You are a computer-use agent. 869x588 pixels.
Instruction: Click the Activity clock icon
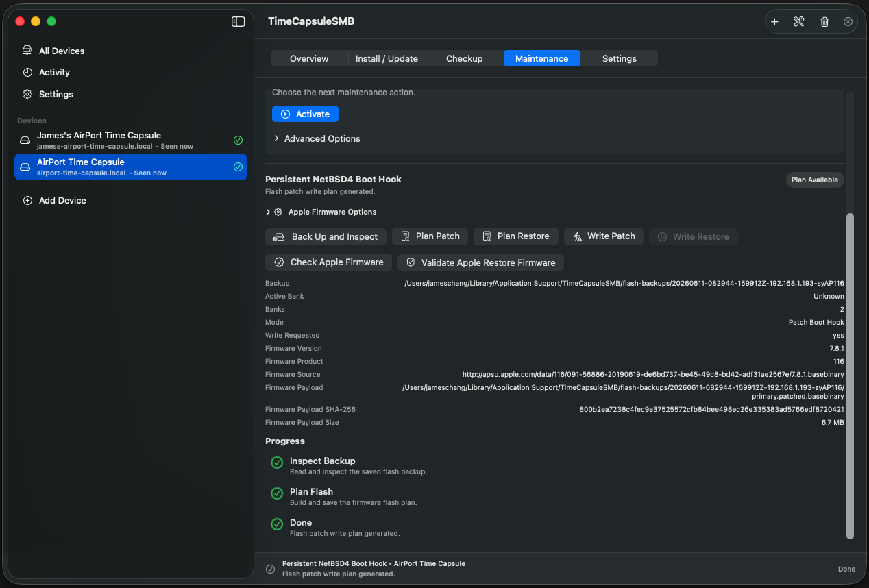click(27, 72)
